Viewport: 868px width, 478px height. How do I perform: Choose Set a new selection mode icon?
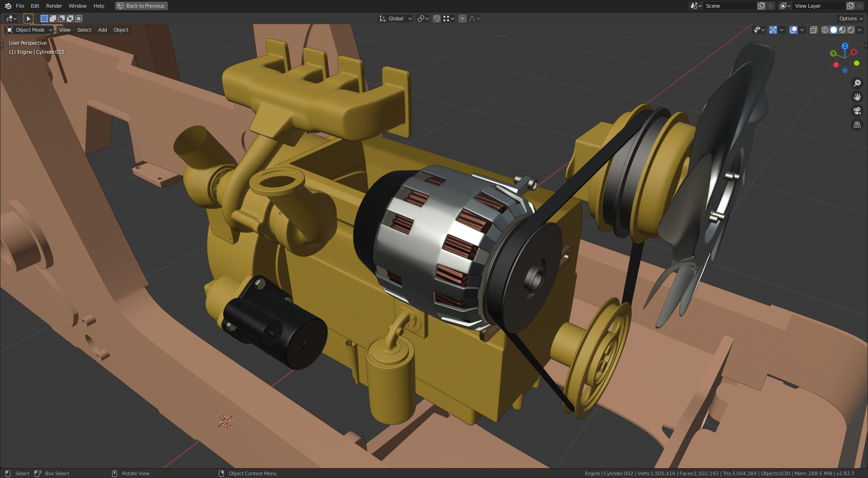(44, 19)
